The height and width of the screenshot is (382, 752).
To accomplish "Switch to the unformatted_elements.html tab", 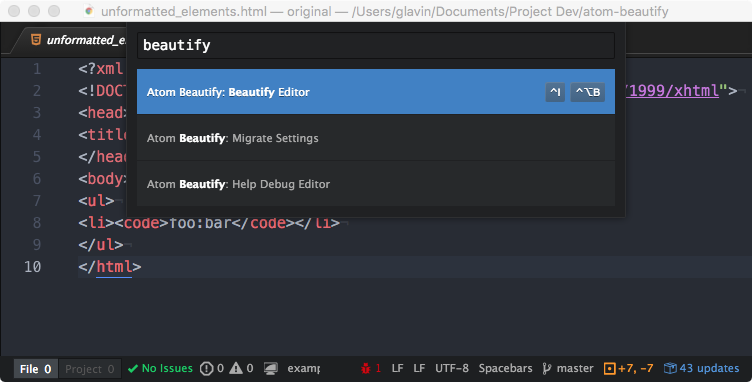I will coord(77,40).
